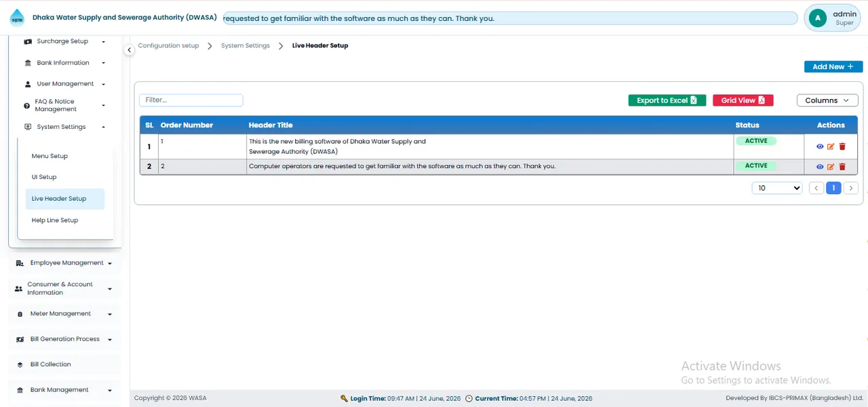Viewport: 868px width, 407px height.
Task: Expand Surcharge Setup menu arrow
Action: coord(104,42)
